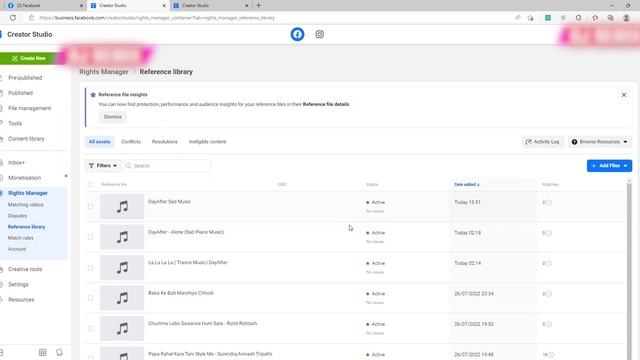Open music thumbnail for La La La La

coord(122,268)
